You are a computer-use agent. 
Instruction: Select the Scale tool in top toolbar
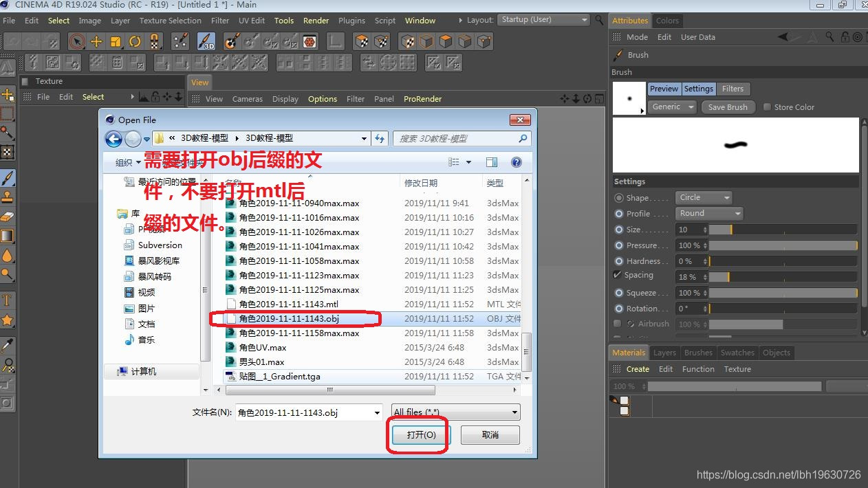[116, 41]
